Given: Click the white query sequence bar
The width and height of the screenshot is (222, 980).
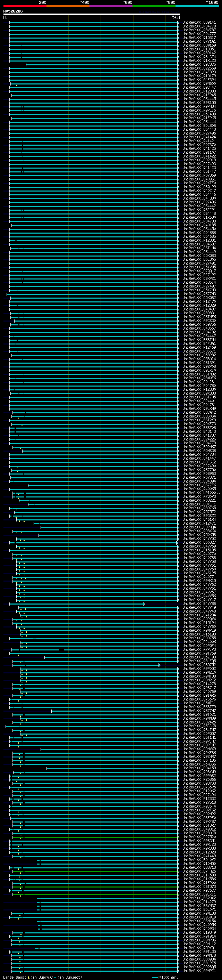Looking at the screenshot, I should click(92, 14).
